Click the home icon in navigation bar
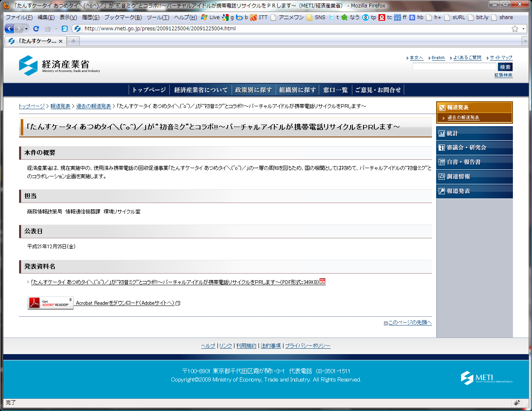Image resolution: width=532 pixels, height=411 pixels. click(48, 29)
